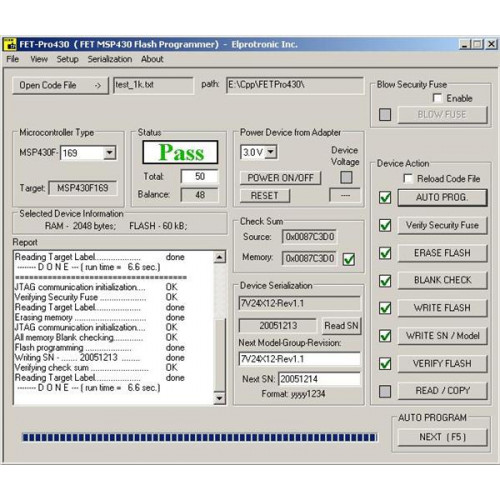Click the WRITE SN / Model button
500x500 pixels.
point(442,336)
